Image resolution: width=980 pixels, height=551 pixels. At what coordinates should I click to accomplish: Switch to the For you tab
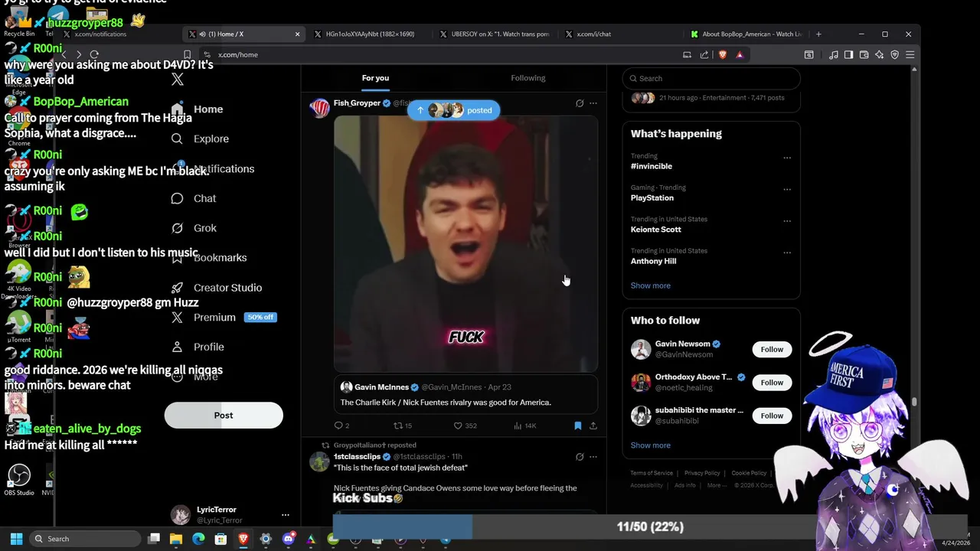click(375, 78)
